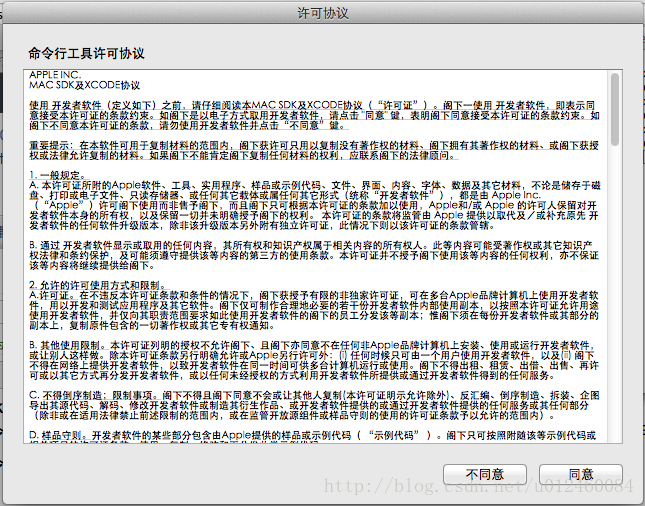Click the paragraph starting D. 样品守则
Viewport: 645px width, 506px height.
[x=313, y=437]
